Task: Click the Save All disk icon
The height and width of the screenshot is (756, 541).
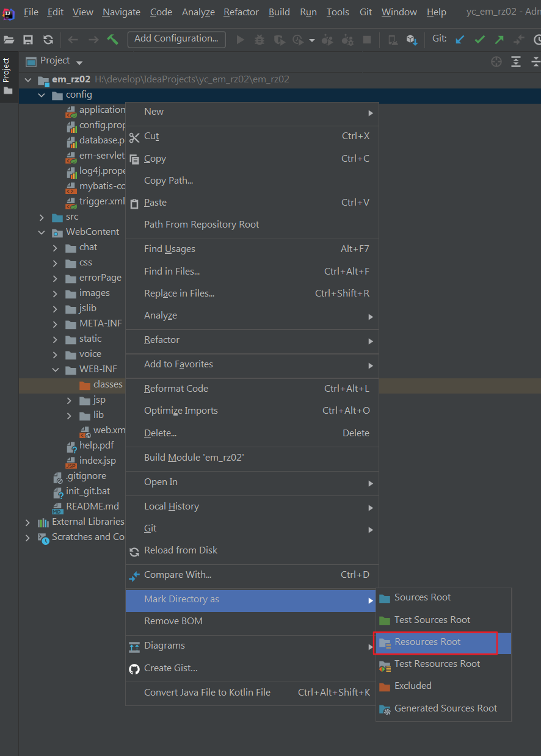Action: pos(28,40)
